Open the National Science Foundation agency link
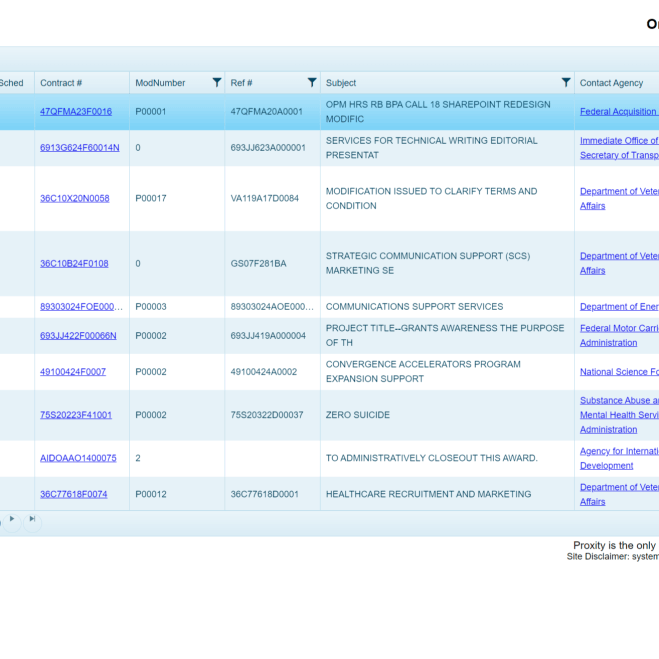 tap(619, 372)
